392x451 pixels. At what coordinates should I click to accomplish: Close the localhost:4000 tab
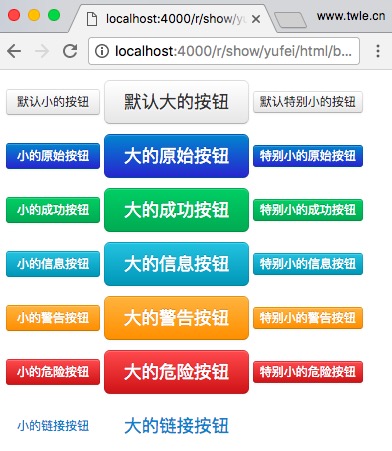pyautogui.click(x=256, y=19)
